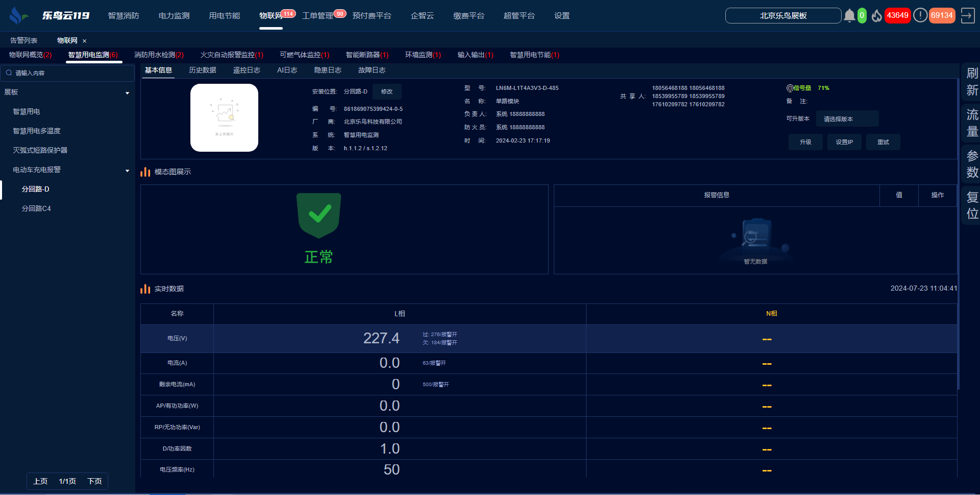Open the 请选择版本 upgrade version dropdown
This screenshot has width=980, height=495.
point(847,119)
